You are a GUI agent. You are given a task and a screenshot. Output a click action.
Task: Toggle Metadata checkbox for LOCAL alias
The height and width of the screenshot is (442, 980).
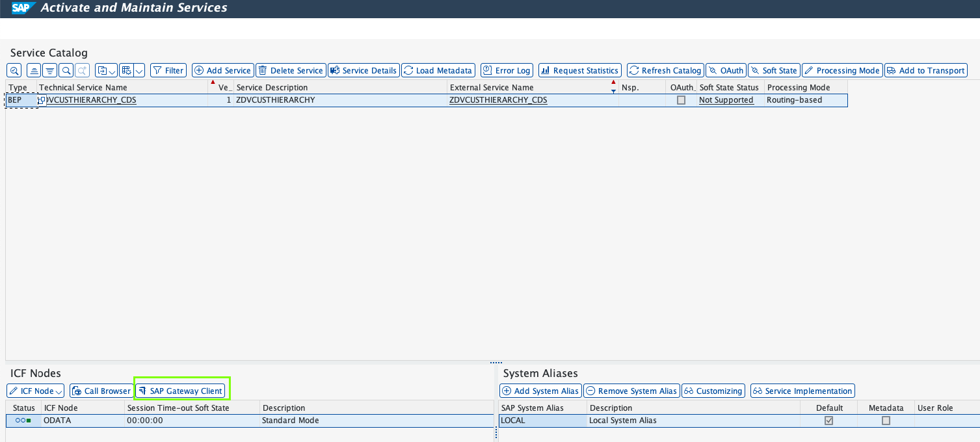(886, 421)
